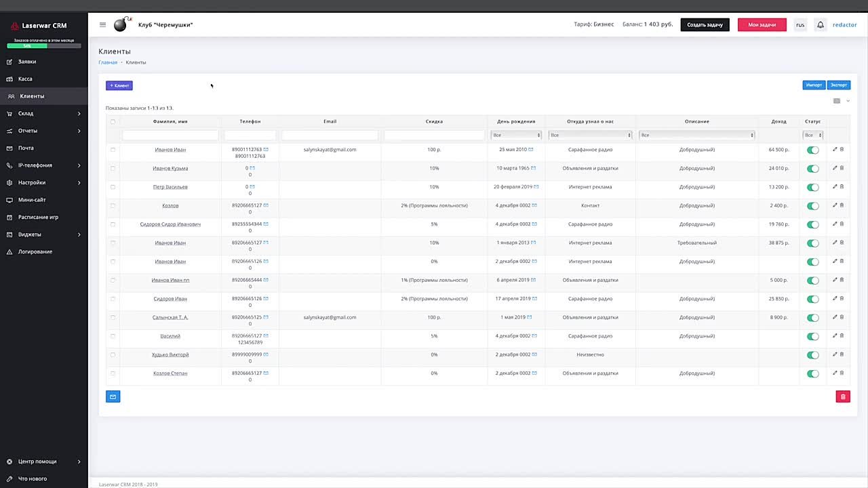Check the row checkbox for Козлов
The image size is (868, 488).
tap(113, 205)
